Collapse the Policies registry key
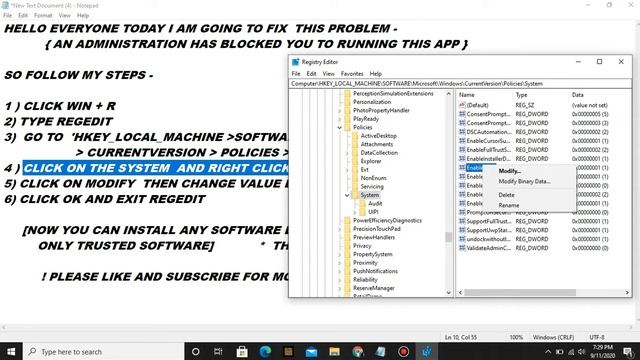Image resolution: width=640 pixels, height=360 pixels. coord(340,128)
